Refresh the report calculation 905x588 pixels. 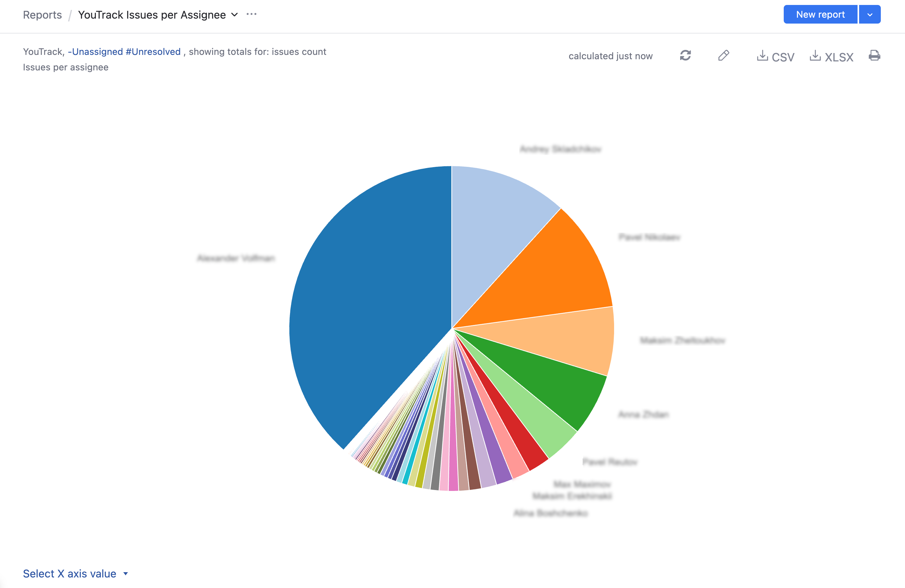pos(685,56)
